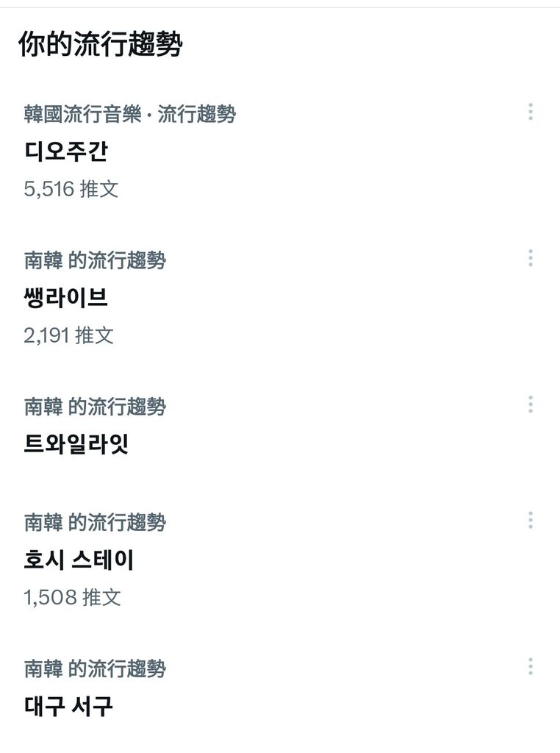The width and height of the screenshot is (560, 753).
Task: Open the 대구 서구 trending topic
Action: click(68, 707)
